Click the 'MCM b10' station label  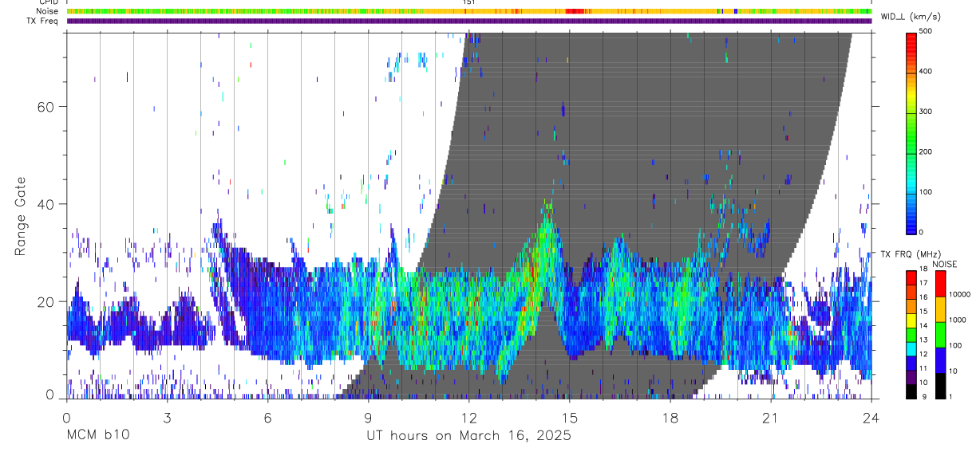[x=97, y=436]
